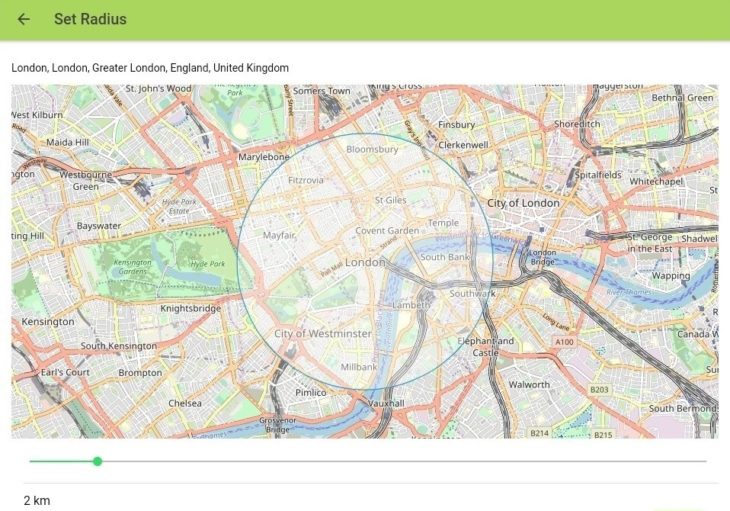730x511 pixels.
Task: Click 'Knightsbridge' label on the map
Action: [190, 309]
